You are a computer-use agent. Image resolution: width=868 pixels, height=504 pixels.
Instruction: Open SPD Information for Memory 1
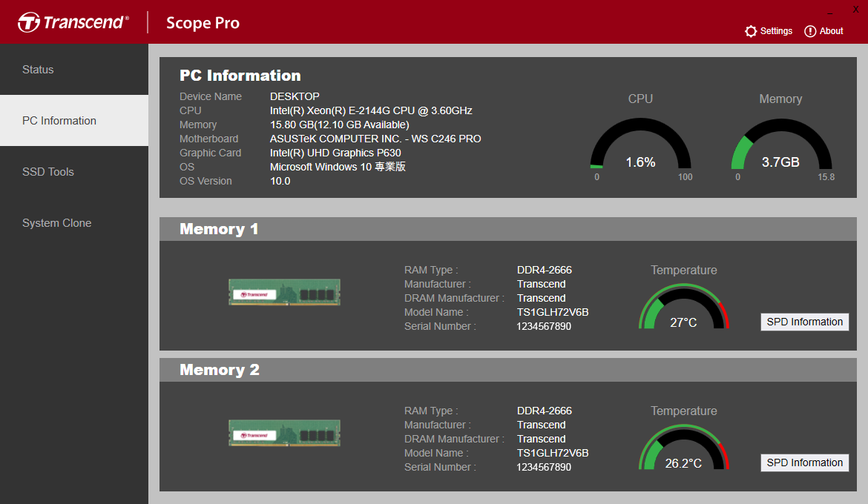click(804, 322)
